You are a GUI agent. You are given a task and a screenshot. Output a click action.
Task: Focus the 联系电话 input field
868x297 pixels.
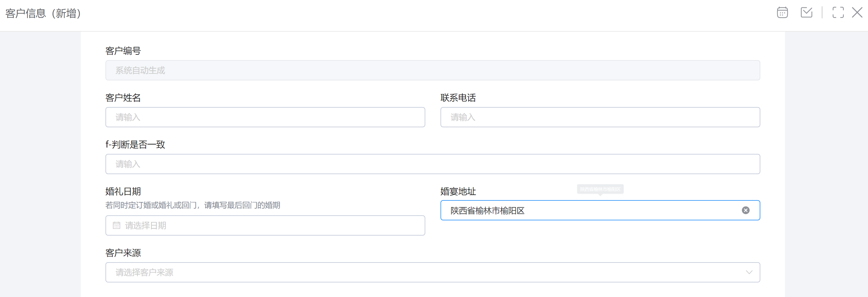pos(600,117)
